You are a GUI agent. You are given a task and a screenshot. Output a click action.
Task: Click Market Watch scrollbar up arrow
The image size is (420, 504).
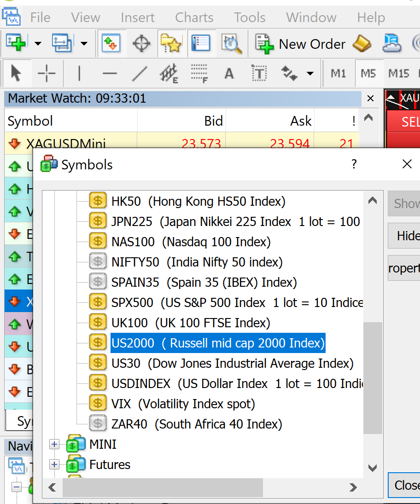[x=368, y=118]
